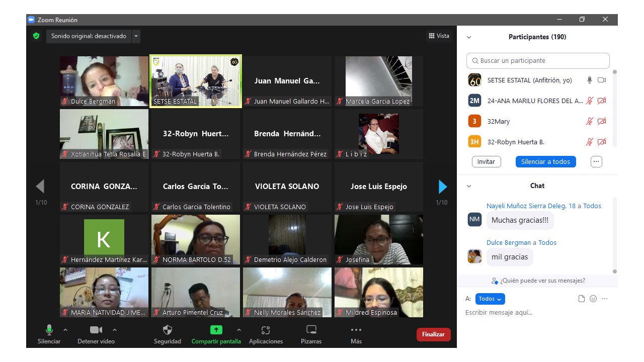Collapse the Participantes panel chevron
Screen dimensions: 644x362
469,37
